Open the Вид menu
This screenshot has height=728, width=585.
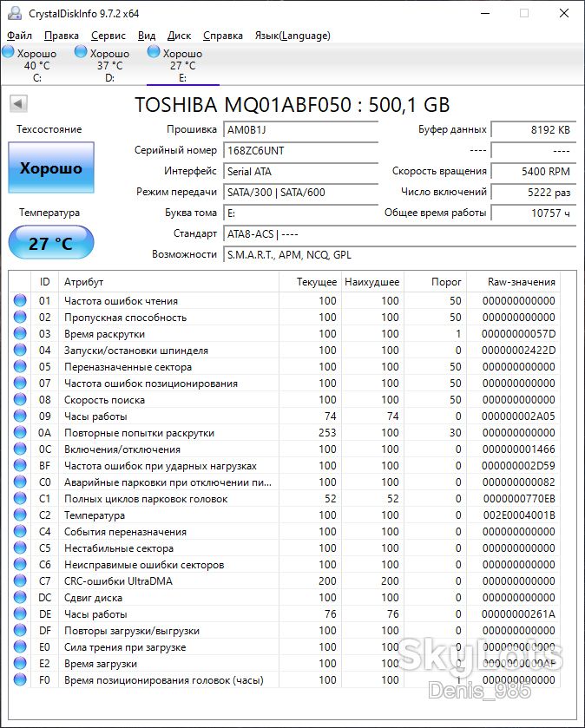tap(147, 36)
